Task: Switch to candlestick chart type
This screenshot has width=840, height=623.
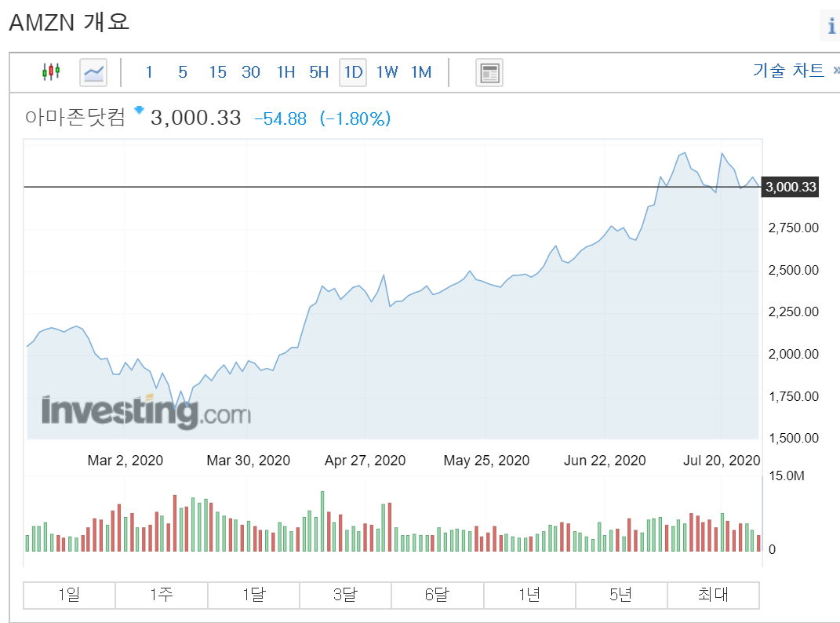Action: click(x=51, y=72)
